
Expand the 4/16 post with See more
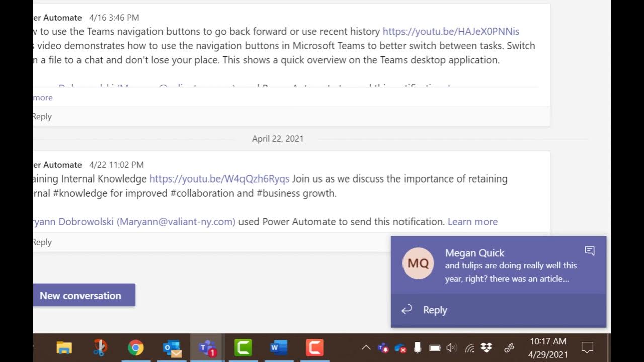point(43,97)
